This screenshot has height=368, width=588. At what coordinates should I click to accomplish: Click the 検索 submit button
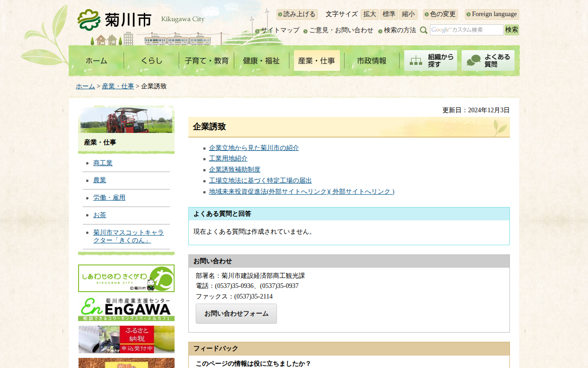coord(512,30)
